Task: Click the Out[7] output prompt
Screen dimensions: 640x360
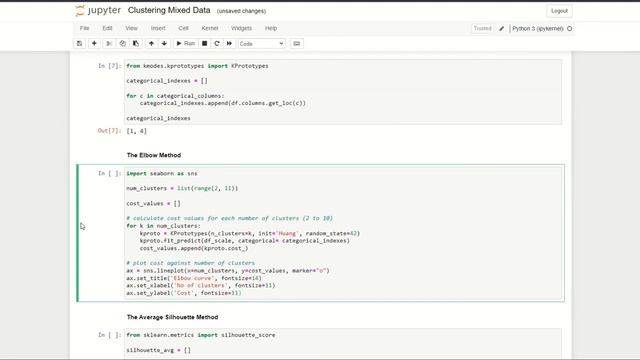Action: pyautogui.click(x=109, y=131)
